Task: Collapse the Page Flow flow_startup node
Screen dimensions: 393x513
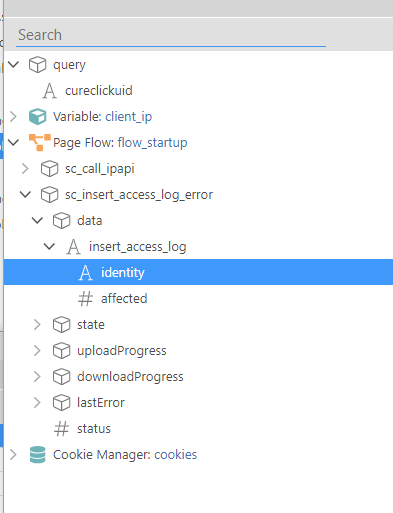Action: [13, 142]
